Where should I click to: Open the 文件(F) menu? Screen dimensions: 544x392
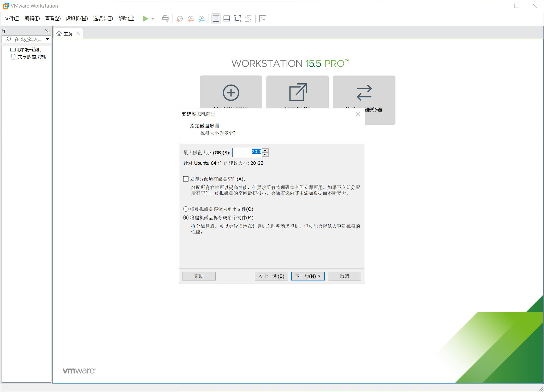click(12, 18)
